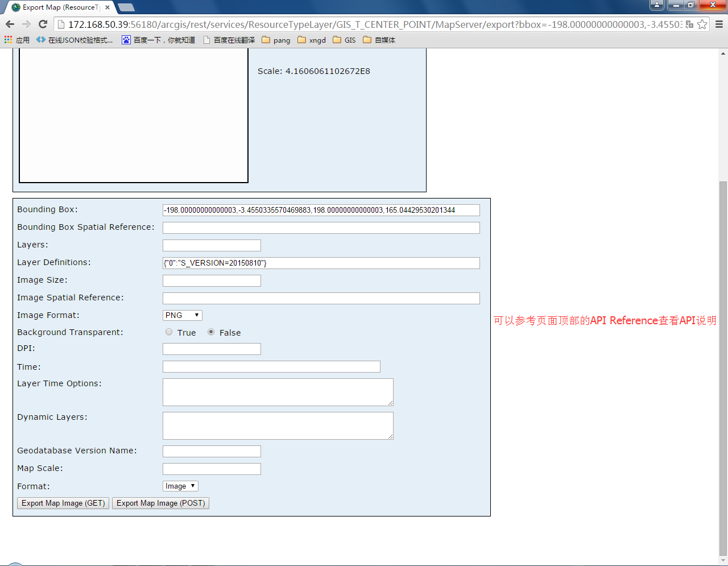
Task: Click the Layer Definitions: label
Action: click(54, 262)
